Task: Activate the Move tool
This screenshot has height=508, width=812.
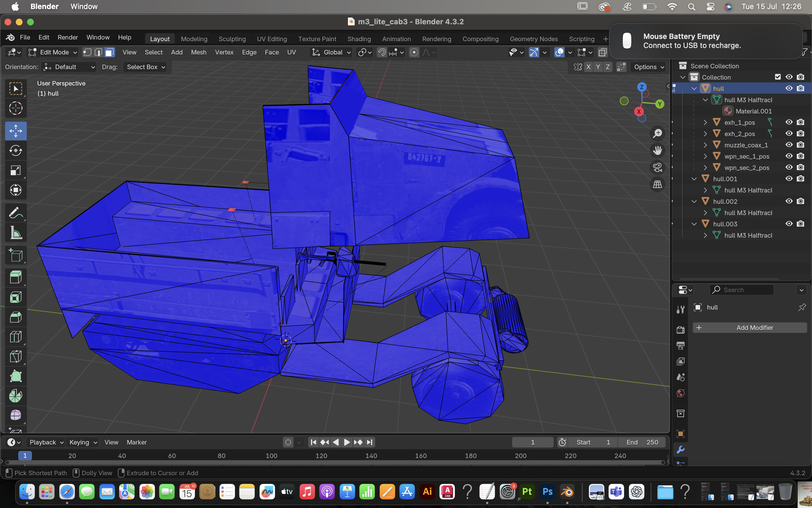Action: pyautogui.click(x=16, y=131)
